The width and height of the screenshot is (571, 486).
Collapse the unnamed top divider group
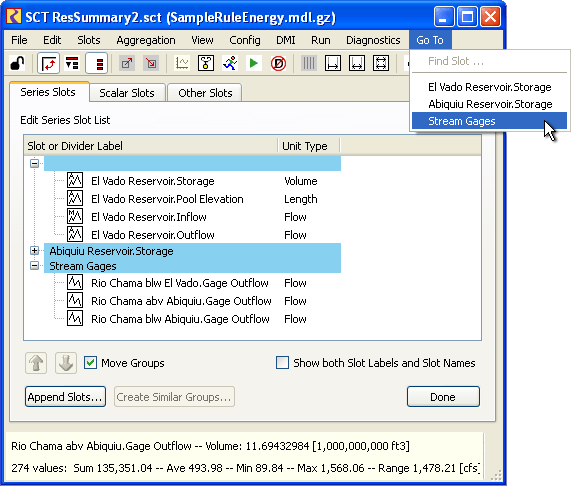[35, 163]
